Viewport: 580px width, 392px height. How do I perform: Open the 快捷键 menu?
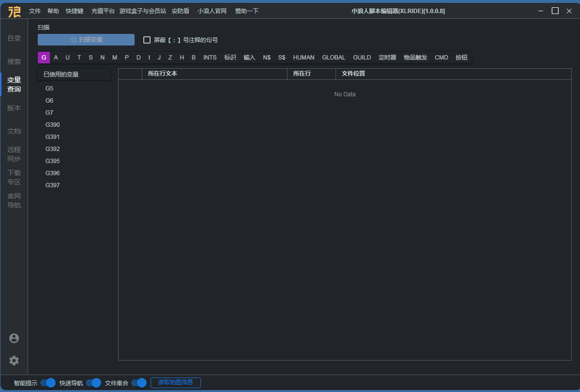pyautogui.click(x=75, y=11)
